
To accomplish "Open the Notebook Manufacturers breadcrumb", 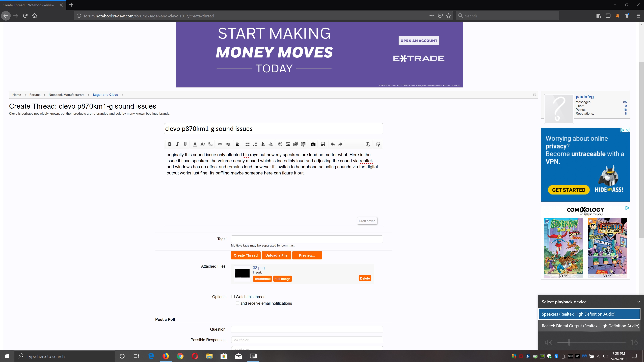I will [67, 95].
